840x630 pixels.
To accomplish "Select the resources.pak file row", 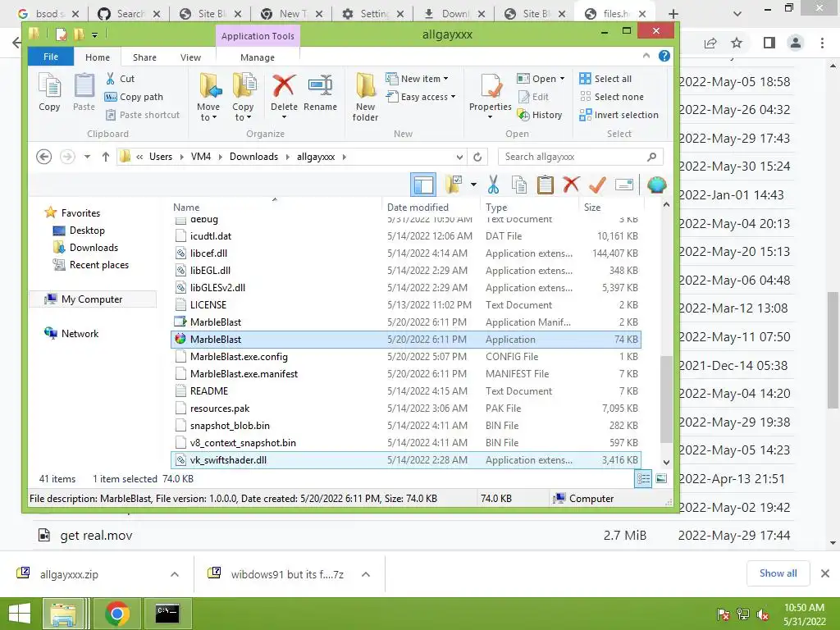I will tap(405, 409).
